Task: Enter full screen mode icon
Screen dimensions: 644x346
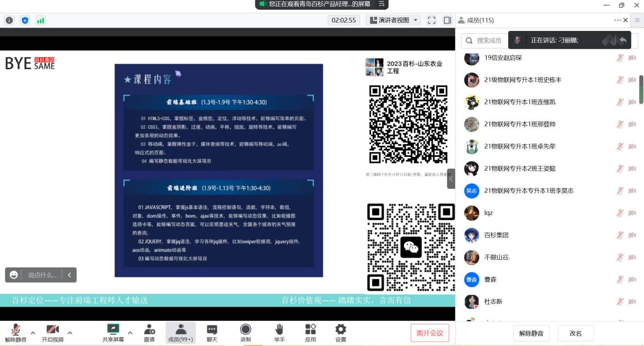Action: pyautogui.click(x=432, y=20)
